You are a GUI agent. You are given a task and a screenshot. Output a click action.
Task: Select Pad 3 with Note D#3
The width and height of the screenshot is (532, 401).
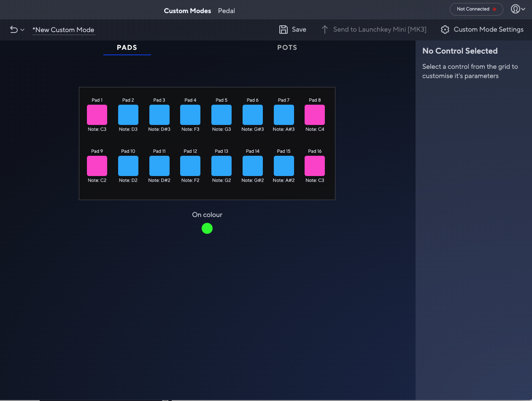(x=159, y=115)
